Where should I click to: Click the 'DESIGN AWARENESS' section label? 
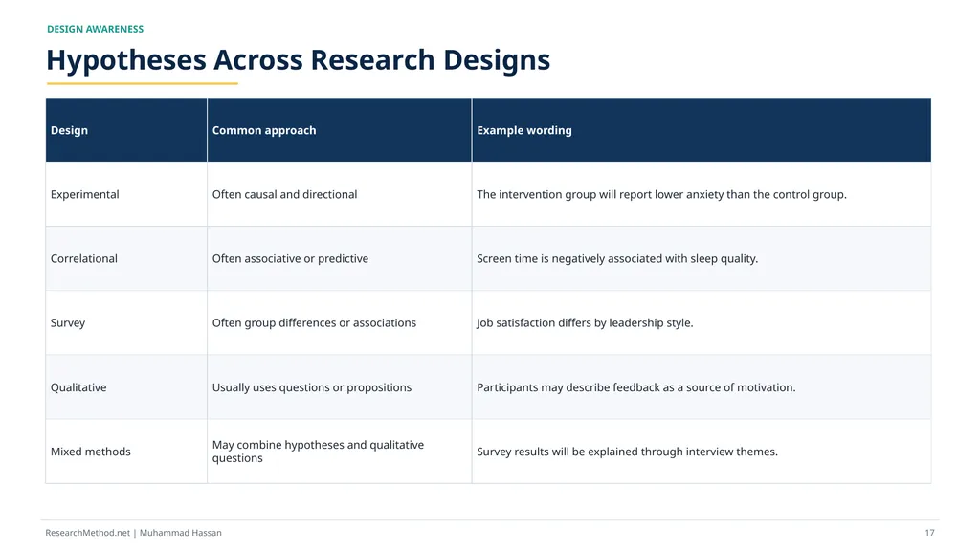pyautogui.click(x=95, y=29)
